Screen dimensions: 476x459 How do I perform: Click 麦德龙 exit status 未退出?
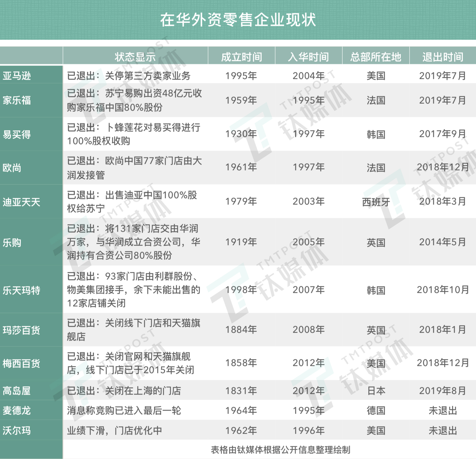(443, 410)
